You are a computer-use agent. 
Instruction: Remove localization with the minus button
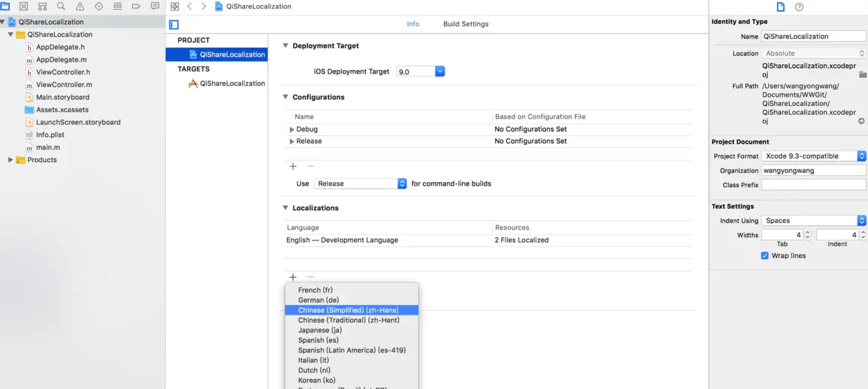pyautogui.click(x=311, y=277)
